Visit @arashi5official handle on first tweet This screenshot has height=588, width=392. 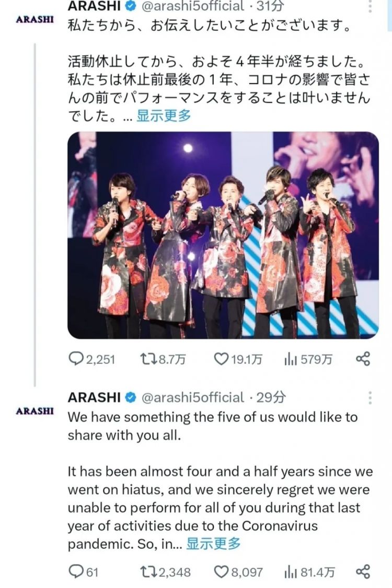193,6
